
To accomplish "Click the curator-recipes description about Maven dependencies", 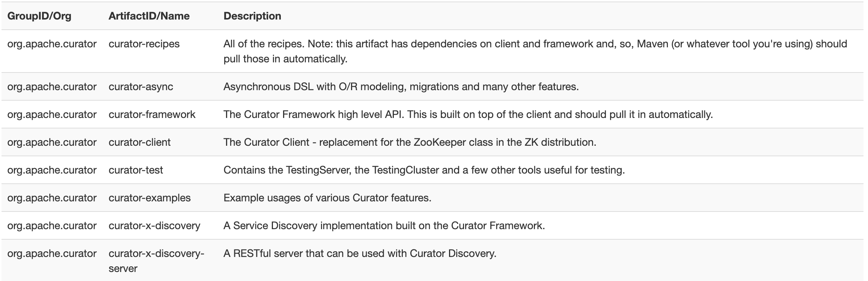I will tap(535, 51).
